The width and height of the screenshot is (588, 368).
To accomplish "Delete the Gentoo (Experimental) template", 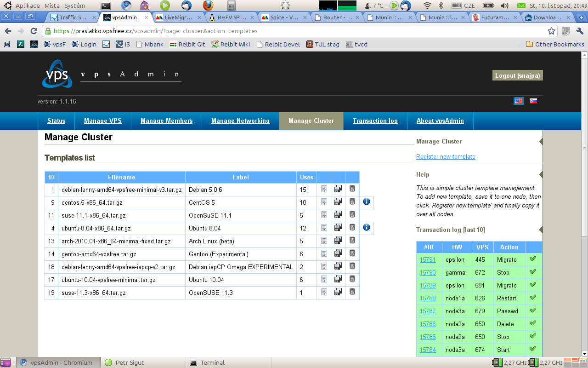I will (x=352, y=253).
